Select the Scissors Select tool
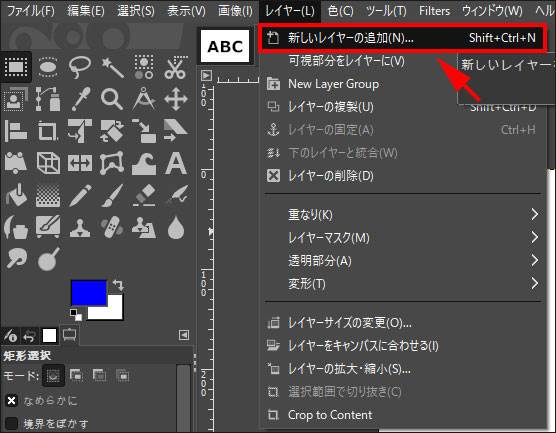This screenshot has width=556, height=433. coord(176,67)
